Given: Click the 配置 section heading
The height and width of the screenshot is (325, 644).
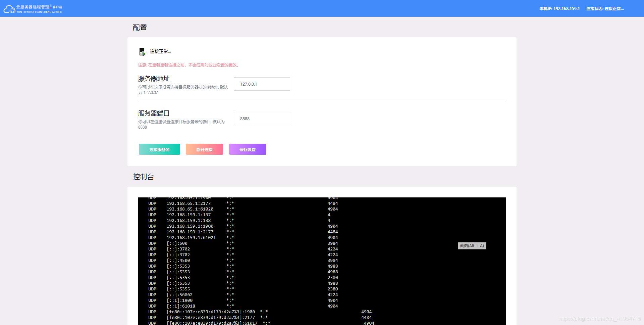Looking at the screenshot, I should pos(140,28).
